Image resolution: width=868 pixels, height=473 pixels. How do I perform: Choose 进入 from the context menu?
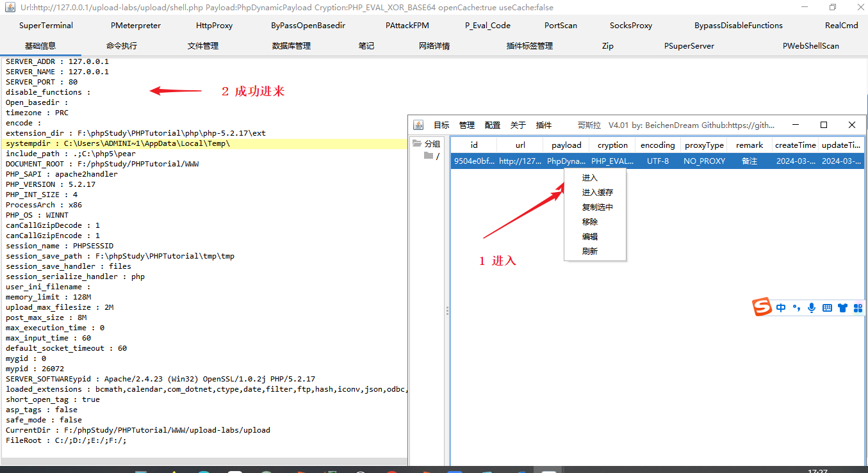[x=589, y=178]
